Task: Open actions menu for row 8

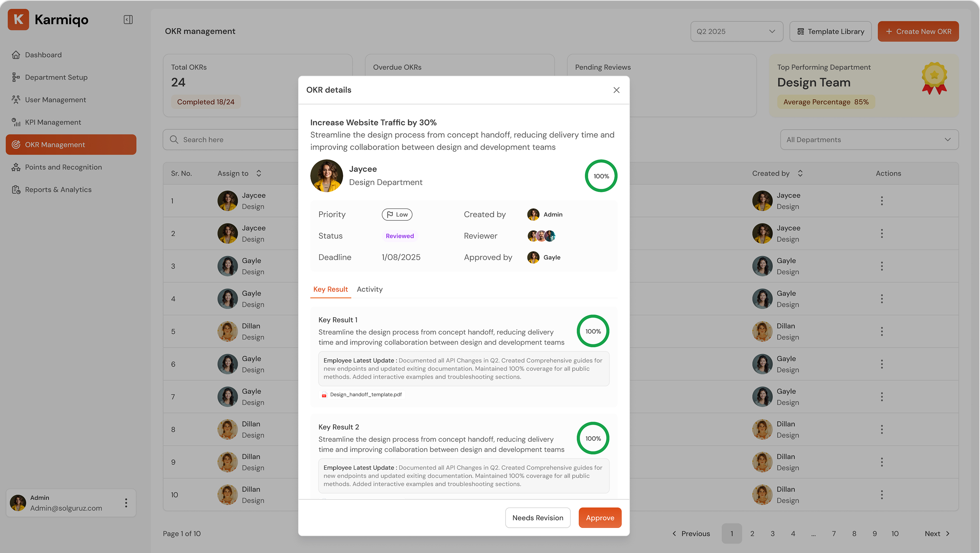Action: click(882, 430)
